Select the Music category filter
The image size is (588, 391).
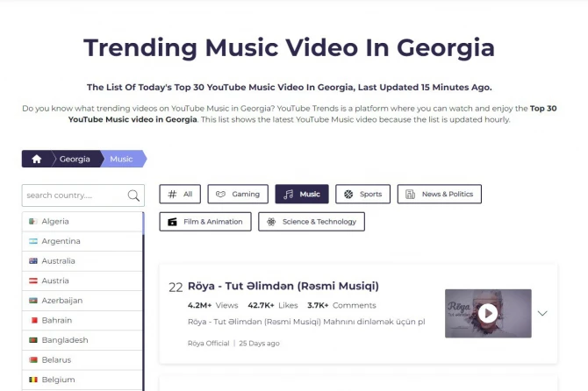coord(302,194)
